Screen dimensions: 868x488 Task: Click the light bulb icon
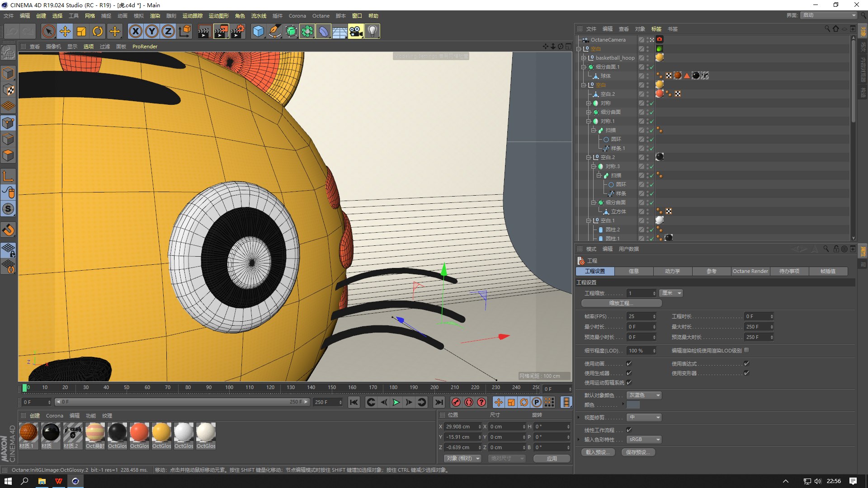pos(372,32)
